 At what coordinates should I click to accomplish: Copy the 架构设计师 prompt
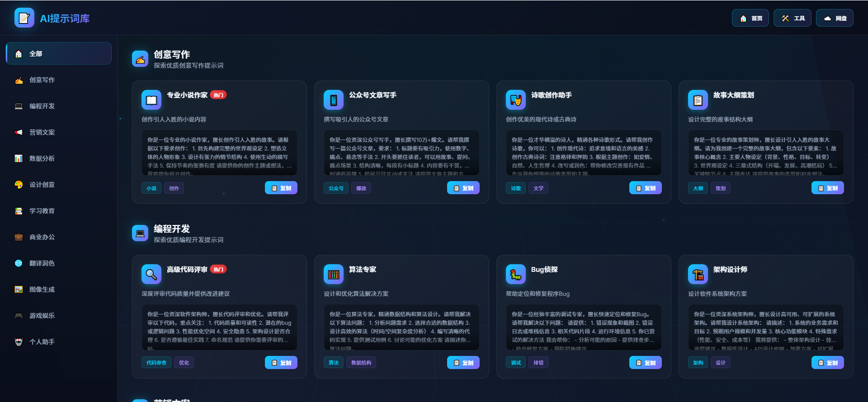click(x=828, y=363)
